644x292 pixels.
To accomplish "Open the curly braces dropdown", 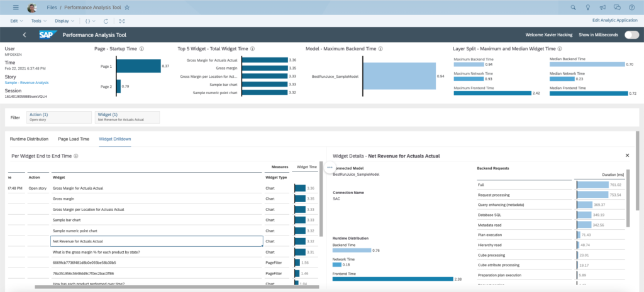I will click(x=91, y=21).
